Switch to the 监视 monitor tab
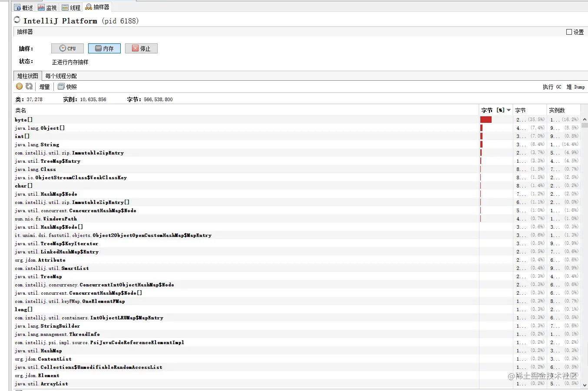Viewport: 588px width, 391px height. coord(47,7)
